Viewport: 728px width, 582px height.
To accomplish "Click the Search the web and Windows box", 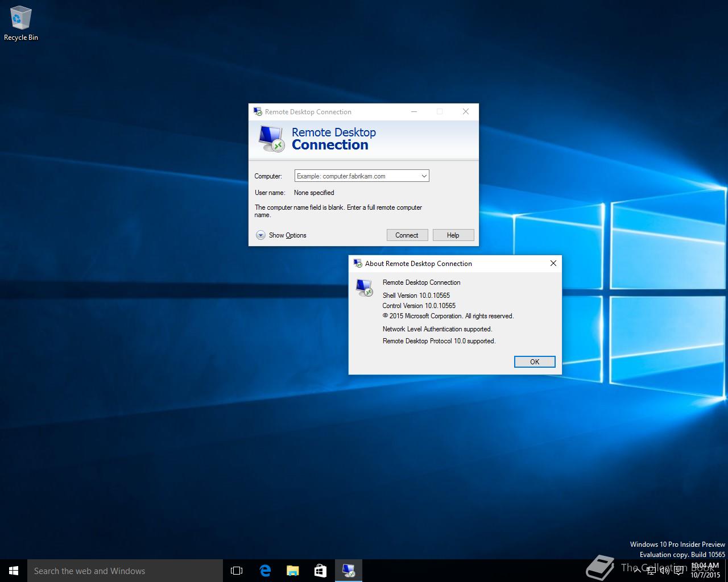I will [125, 571].
